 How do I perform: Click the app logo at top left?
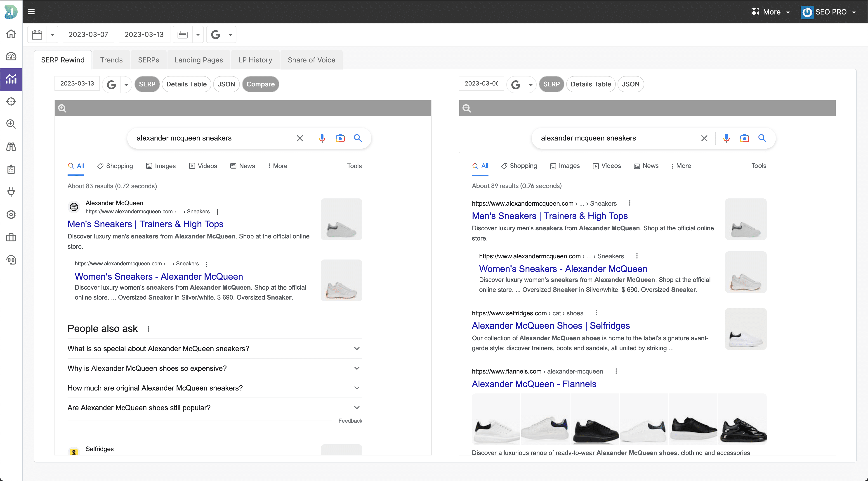coord(11,12)
